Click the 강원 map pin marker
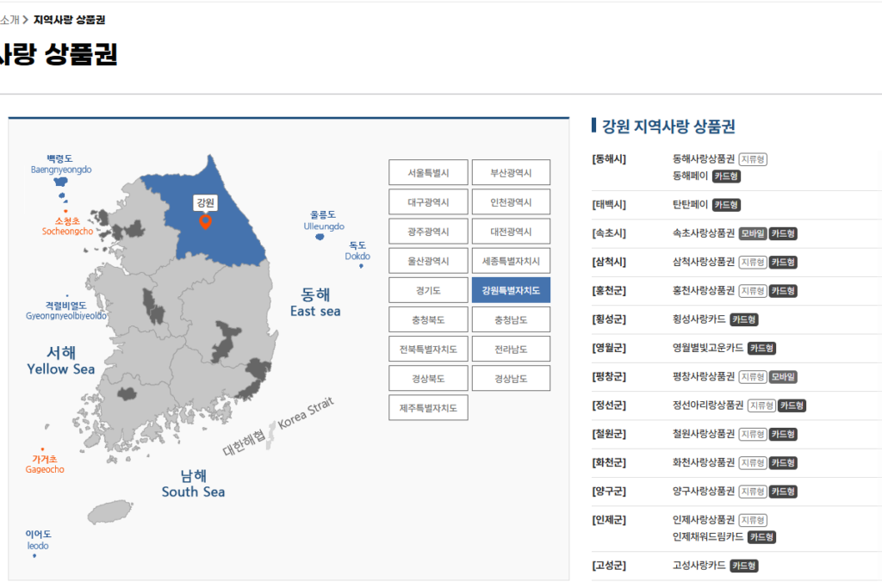This screenshot has height=588, width=882. [206, 220]
